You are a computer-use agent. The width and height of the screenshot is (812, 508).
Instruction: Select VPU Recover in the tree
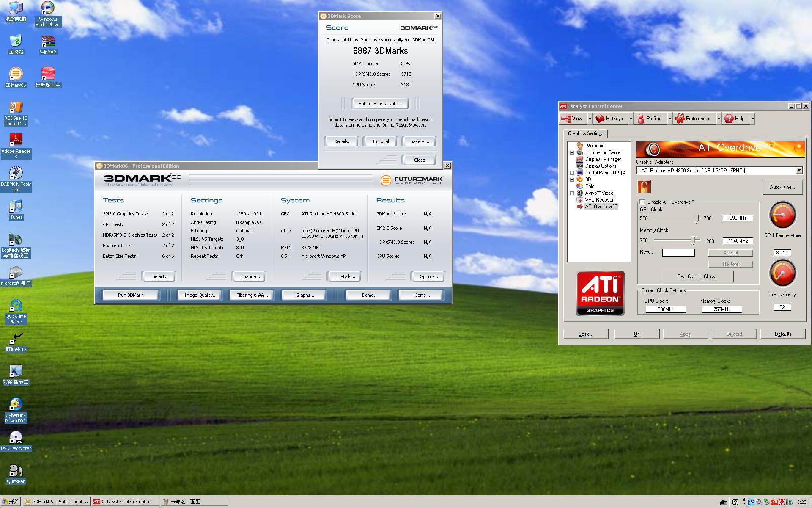tap(599, 200)
